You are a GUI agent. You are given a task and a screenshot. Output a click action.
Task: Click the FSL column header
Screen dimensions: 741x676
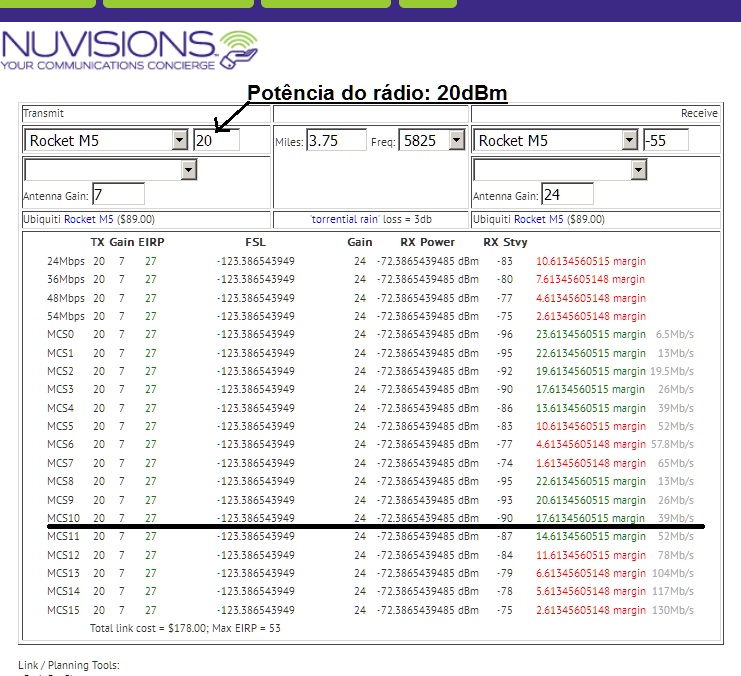click(x=256, y=242)
